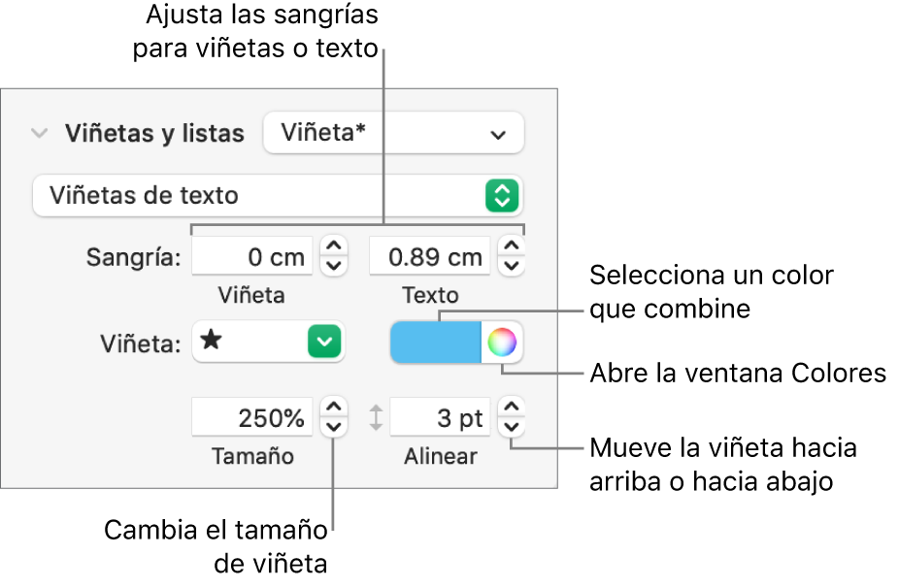899x588 pixels.
Task: Decrease the Alinear value with its down arrow
Action: pos(512,425)
